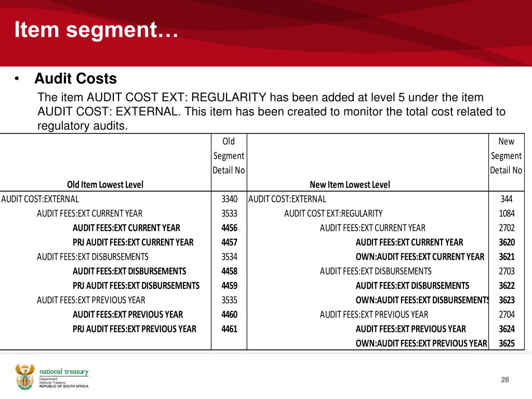Click the slide page number 26
The image size is (532, 399).
tap(505, 380)
